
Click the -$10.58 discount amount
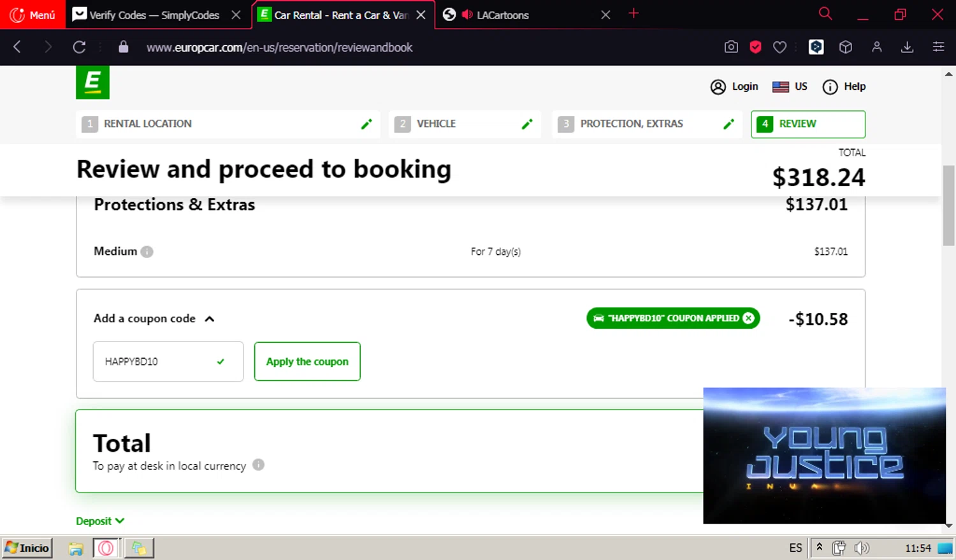[x=818, y=319]
